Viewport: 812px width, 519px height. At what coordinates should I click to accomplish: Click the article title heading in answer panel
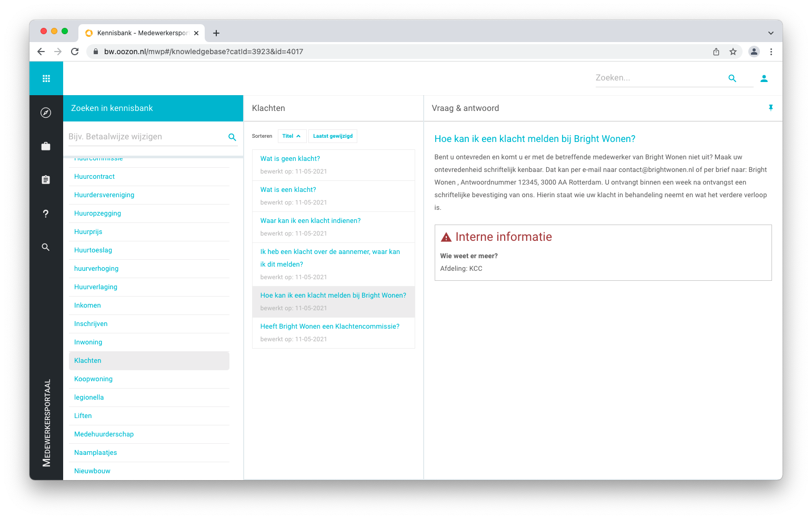(x=535, y=139)
